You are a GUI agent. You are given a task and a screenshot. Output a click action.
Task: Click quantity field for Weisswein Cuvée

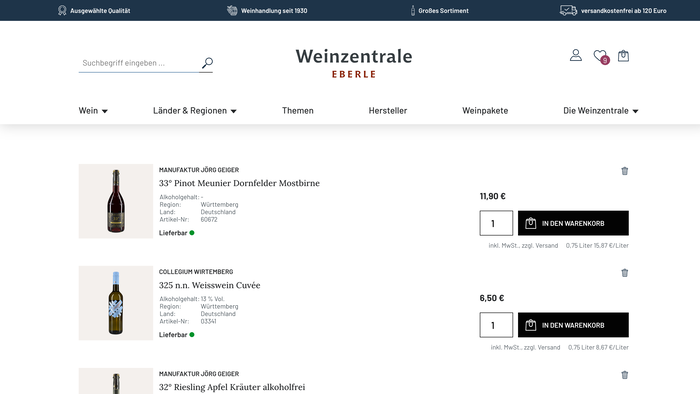[x=496, y=325]
